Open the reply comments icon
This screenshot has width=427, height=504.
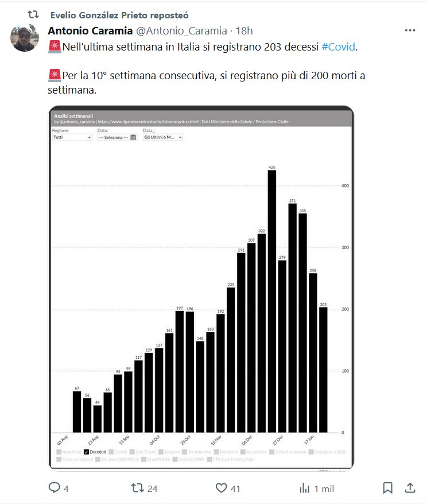point(55,488)
